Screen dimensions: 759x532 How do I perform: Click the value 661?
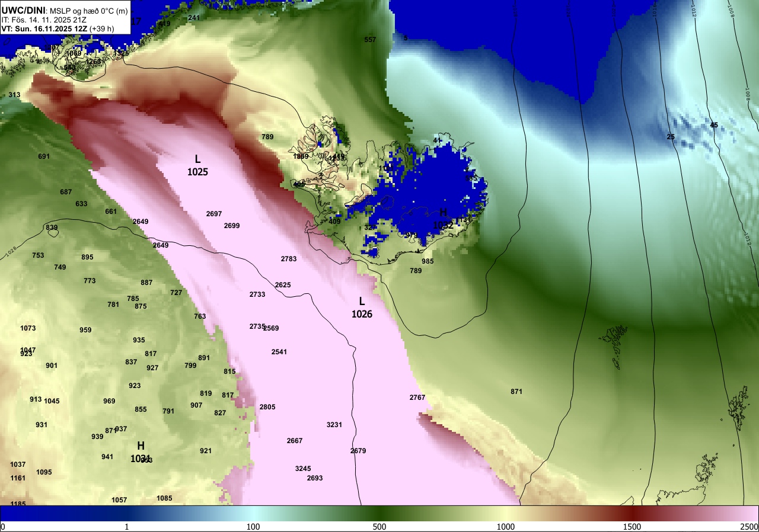click(111, 211)
